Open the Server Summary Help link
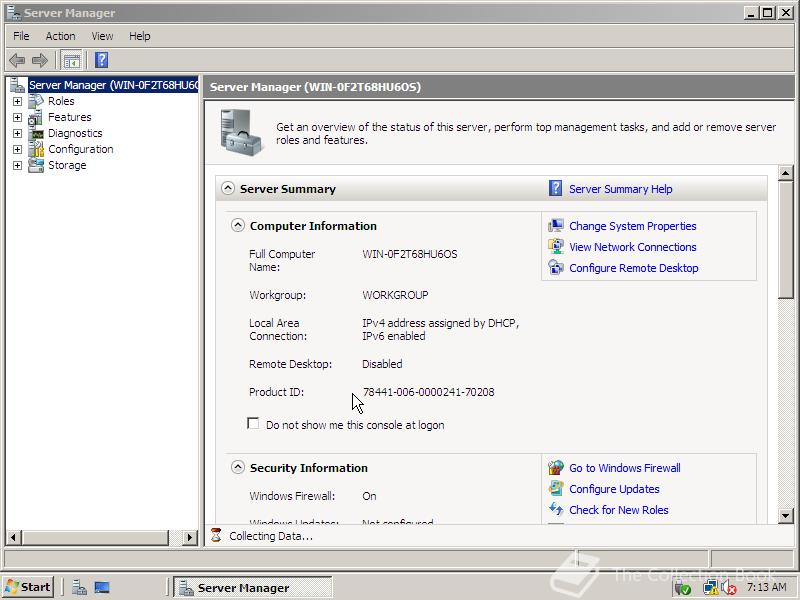The image size is (800, 600). pyautogui.click(x=620, y=189)
